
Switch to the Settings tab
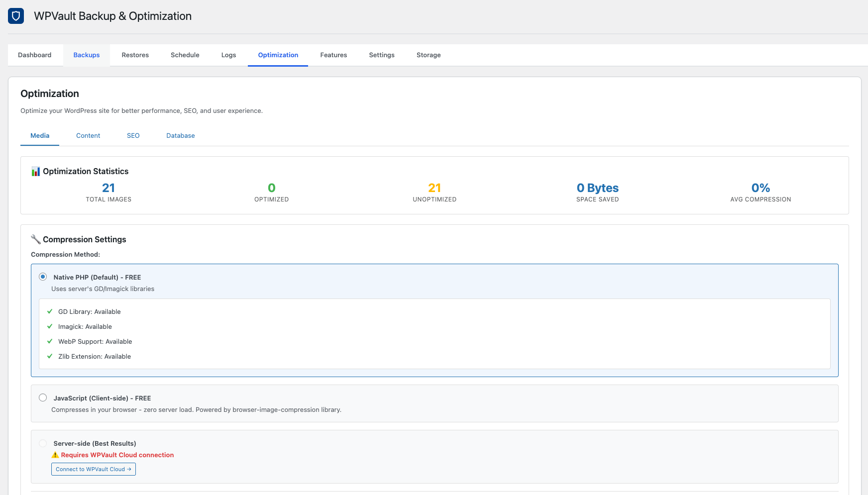click(382, 55)
